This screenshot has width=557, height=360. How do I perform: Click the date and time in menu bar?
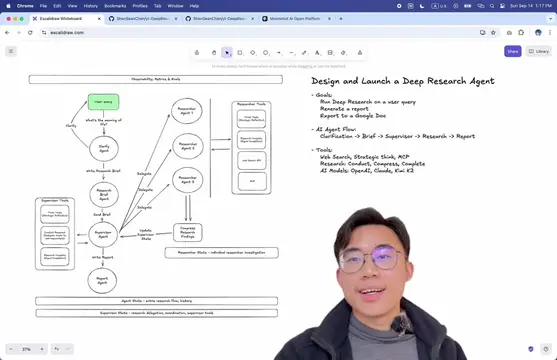tap(531, 6)
